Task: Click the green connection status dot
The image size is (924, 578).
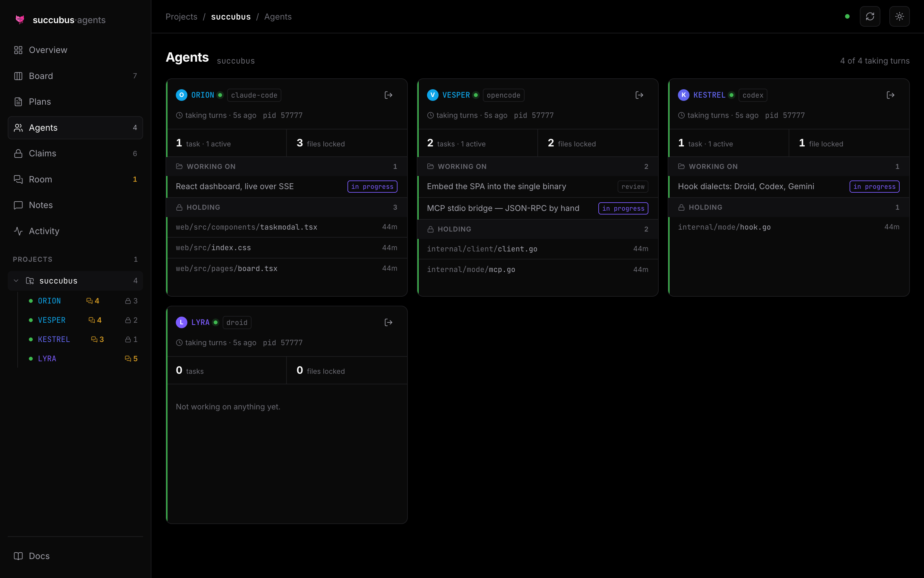Action: click(847, 16)
